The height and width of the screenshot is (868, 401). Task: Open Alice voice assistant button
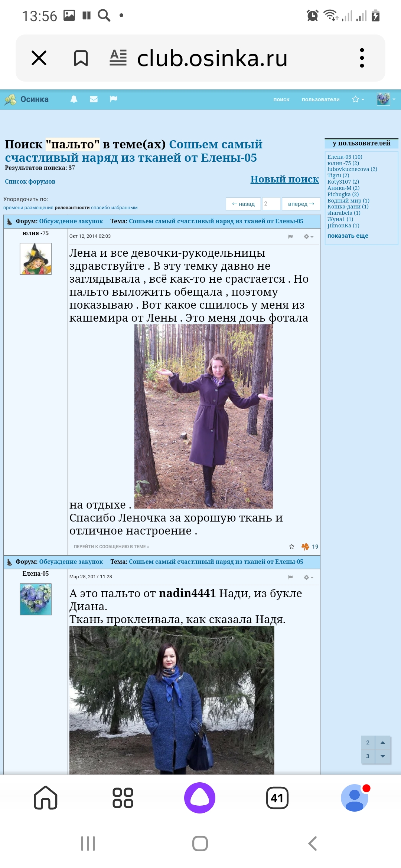point(200,798)
